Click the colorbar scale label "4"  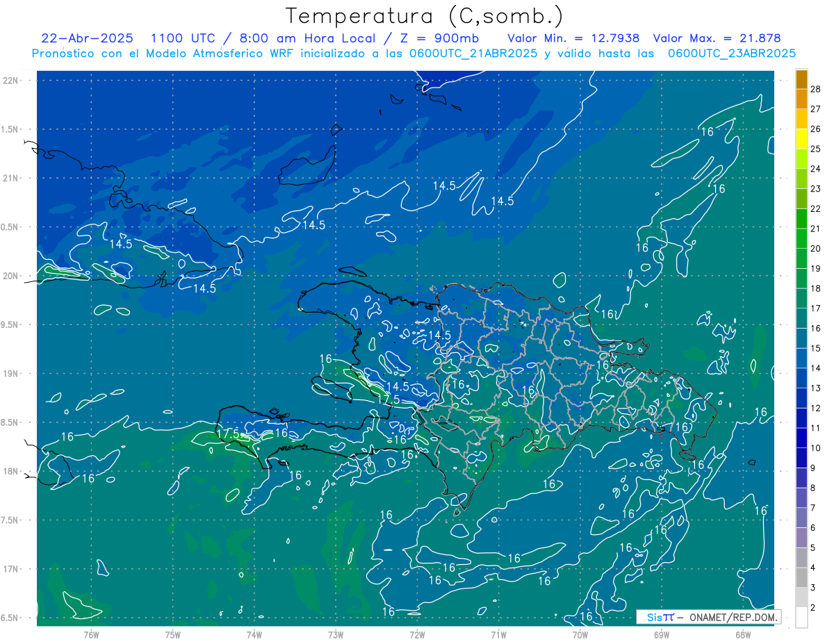[x=812, y=568]
